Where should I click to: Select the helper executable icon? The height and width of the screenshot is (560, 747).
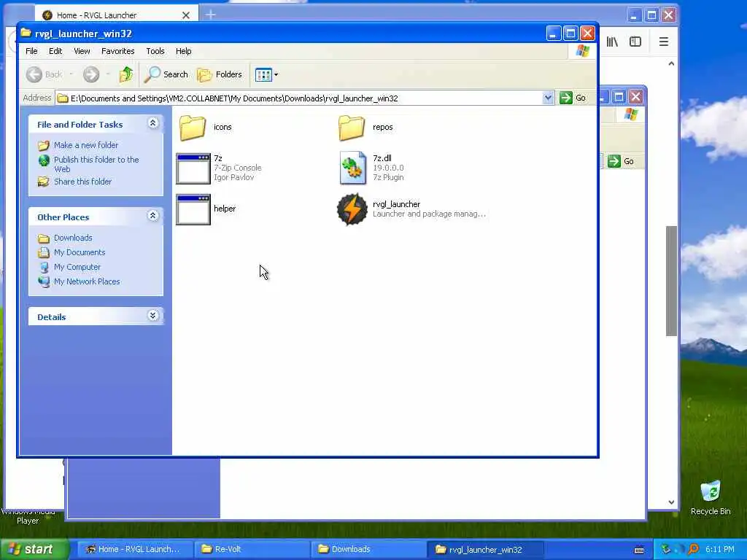pos(193,209)
